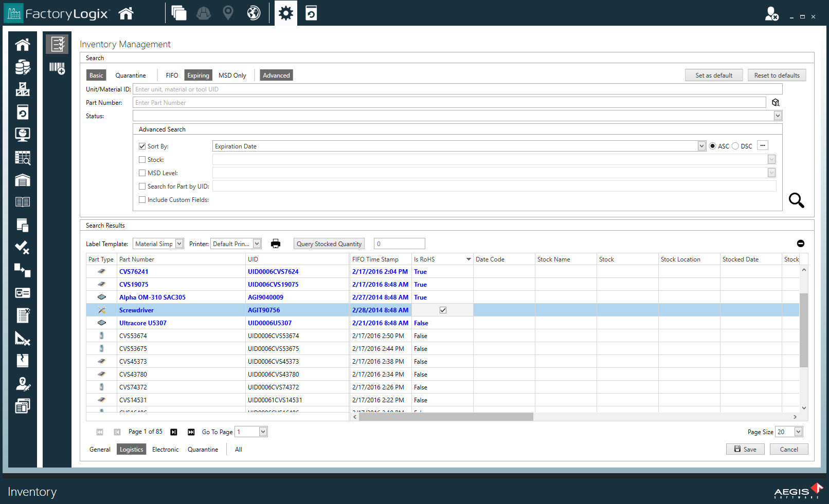
Task: Toggle the Sort By checkbox
Action: 142,146
